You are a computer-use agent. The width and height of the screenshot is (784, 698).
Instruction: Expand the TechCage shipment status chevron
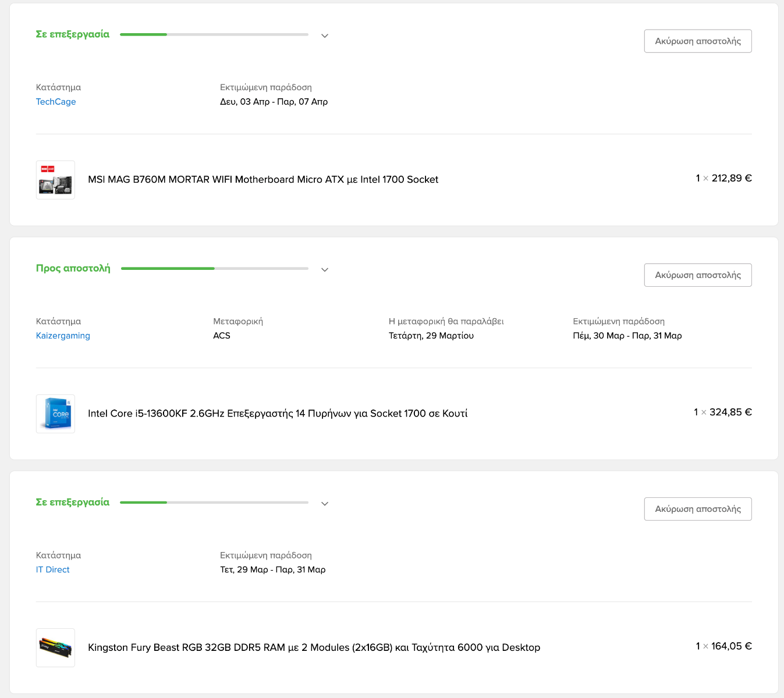click(x=325, y=35)
